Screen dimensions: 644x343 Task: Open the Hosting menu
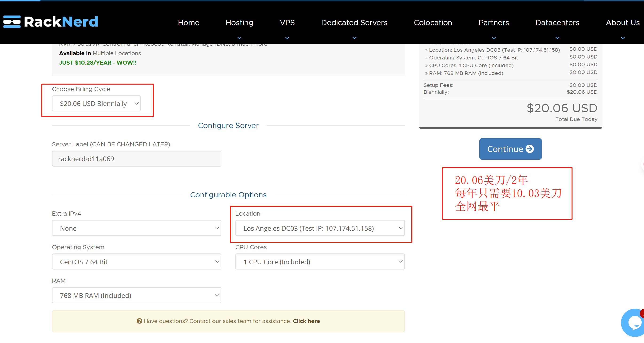point(239,23)
